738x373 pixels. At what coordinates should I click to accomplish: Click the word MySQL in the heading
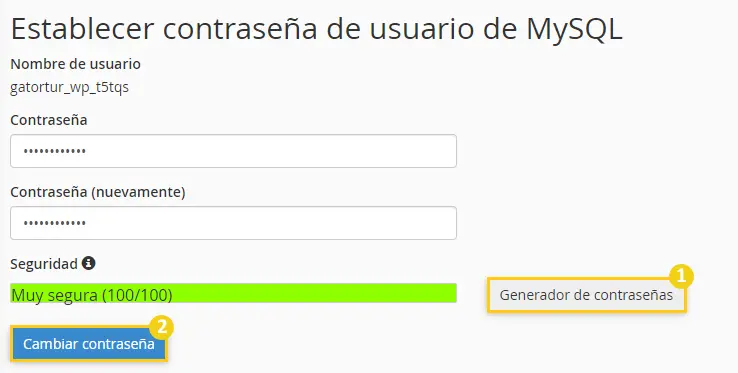[x=574, y=30]
